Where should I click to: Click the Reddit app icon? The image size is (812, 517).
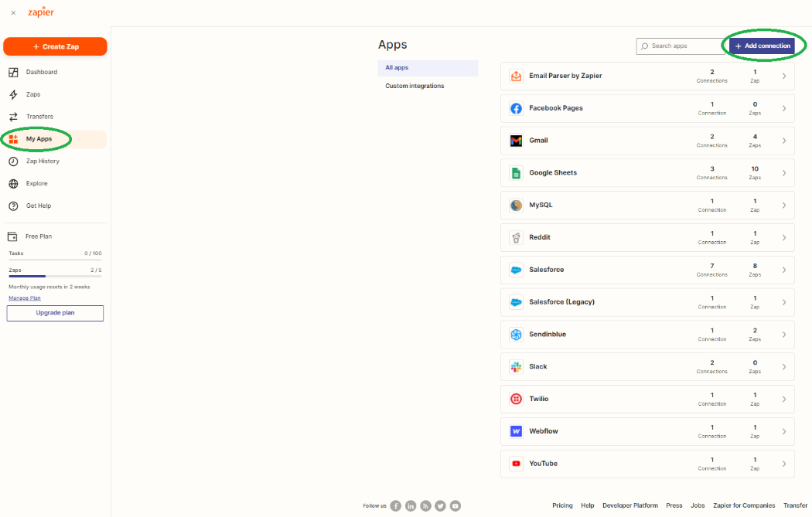coord(516,237)
